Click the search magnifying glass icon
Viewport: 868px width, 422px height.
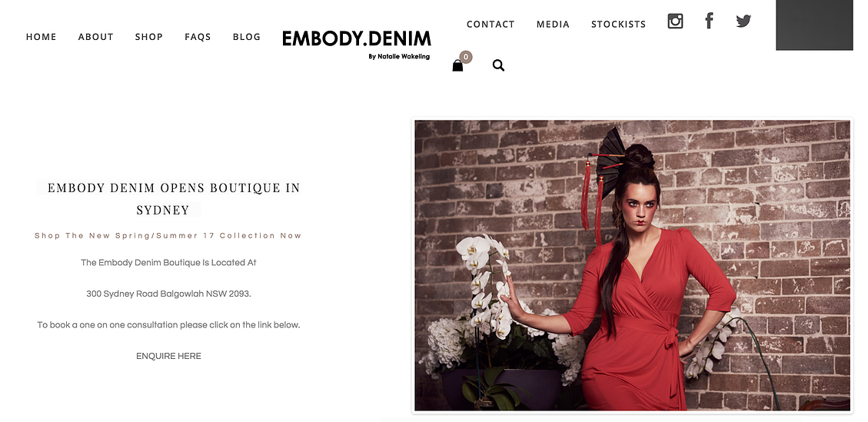click(x=498, y=65)
